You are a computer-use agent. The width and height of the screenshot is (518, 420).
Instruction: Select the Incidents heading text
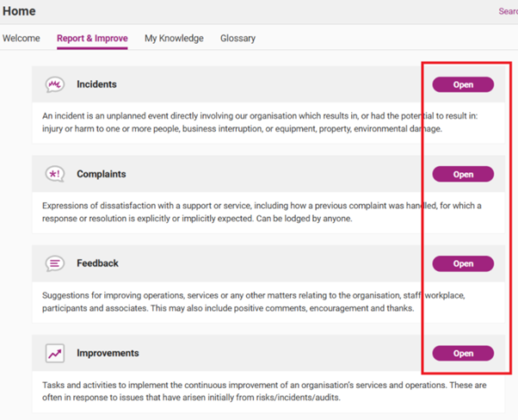click(x=96, y=84)
